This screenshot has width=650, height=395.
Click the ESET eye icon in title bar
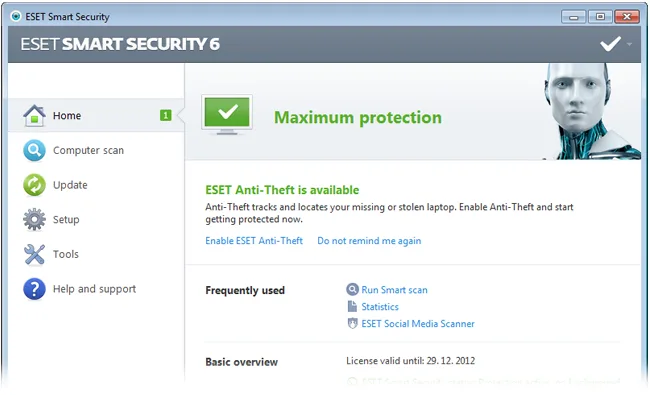pyautogui.click(x=16, y=17)
